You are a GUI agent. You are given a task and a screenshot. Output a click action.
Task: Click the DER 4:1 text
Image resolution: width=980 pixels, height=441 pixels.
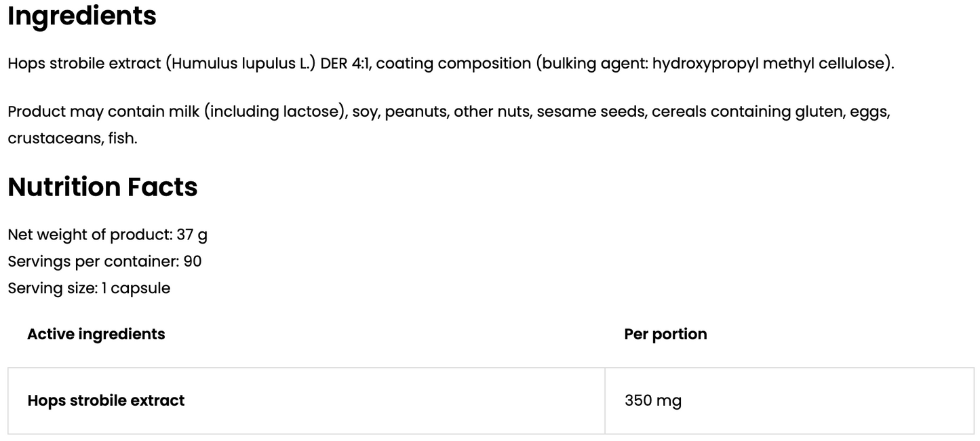pyautogui.click(x=345, y=64)
